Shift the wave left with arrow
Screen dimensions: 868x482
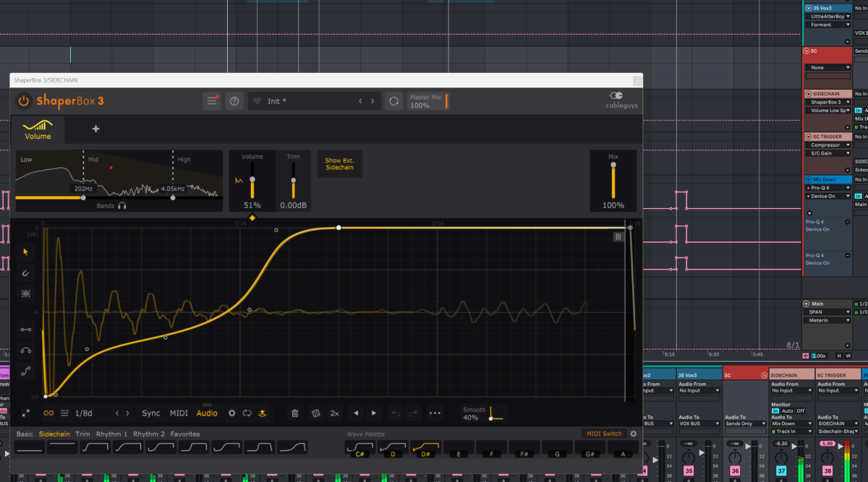[355, 413]
